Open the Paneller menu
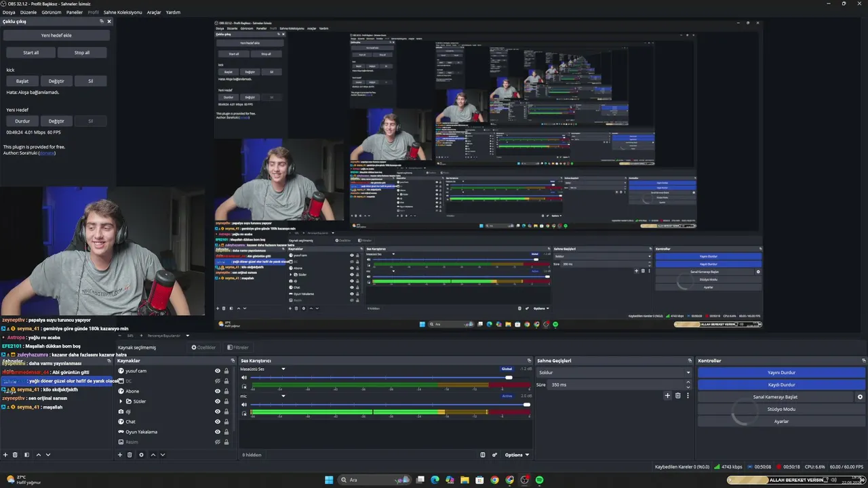The image size is (868, 488). pos(75,12)
